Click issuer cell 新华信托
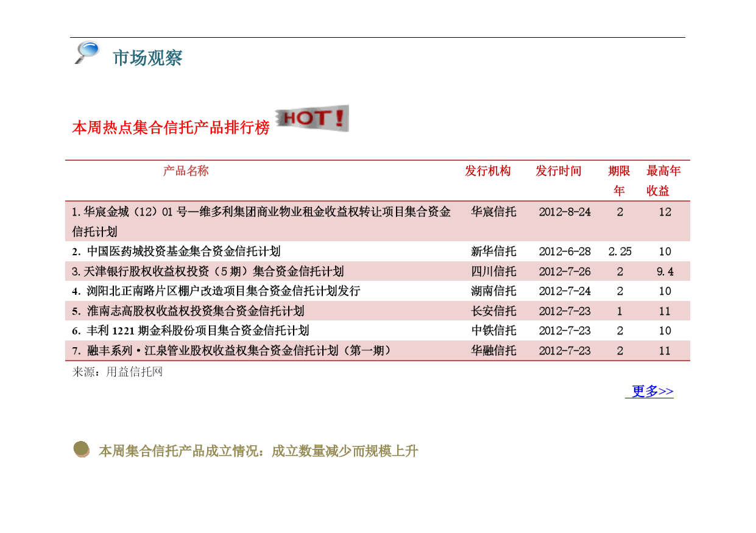The width and height of the screenshot is (756, 533). pyautogui.click(x=493, y=252)
